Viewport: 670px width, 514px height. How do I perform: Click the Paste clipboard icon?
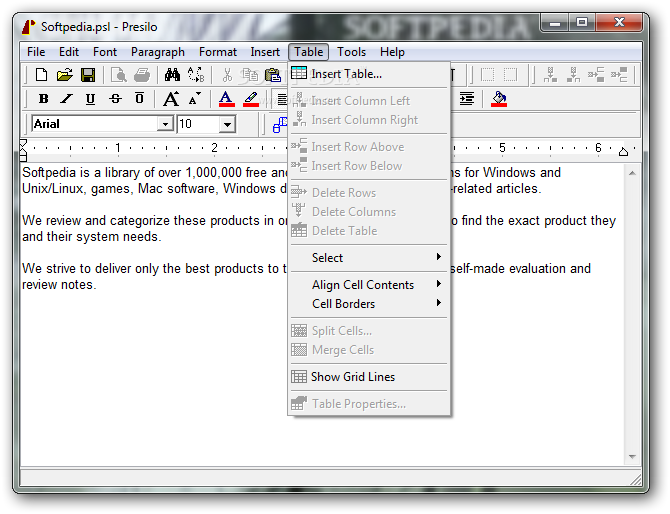273,75
